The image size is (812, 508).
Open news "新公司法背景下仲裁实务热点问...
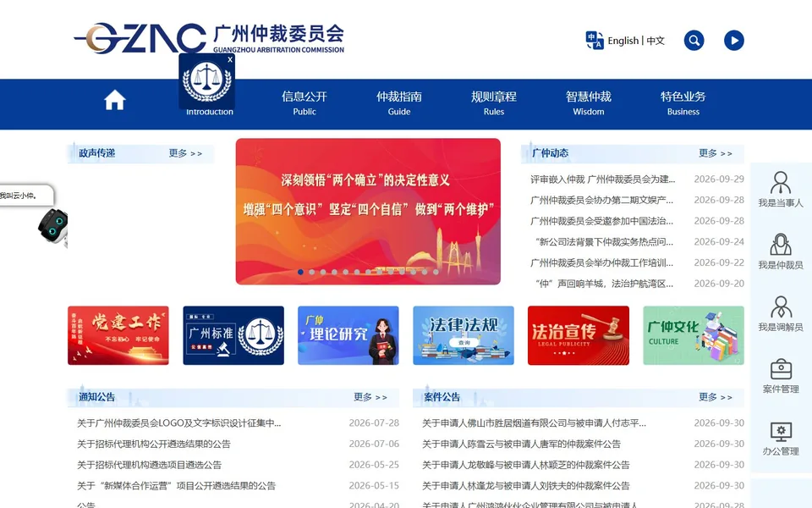tap(604, 241)
